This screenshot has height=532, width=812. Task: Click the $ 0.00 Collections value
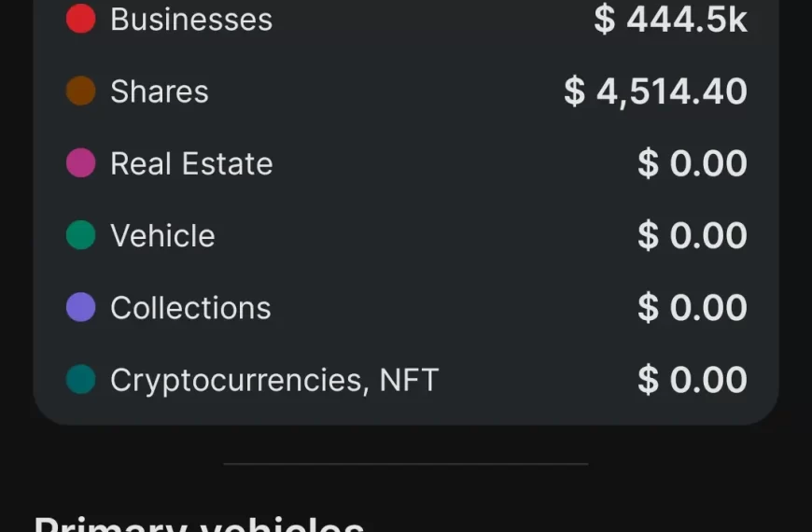[692, 307]
